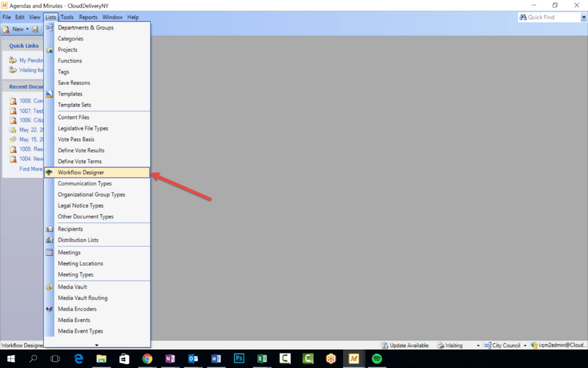Click Update Available in status bar
Image resolution: width=588 pixels, height=368 pixels.
click(x=405, y=345)
